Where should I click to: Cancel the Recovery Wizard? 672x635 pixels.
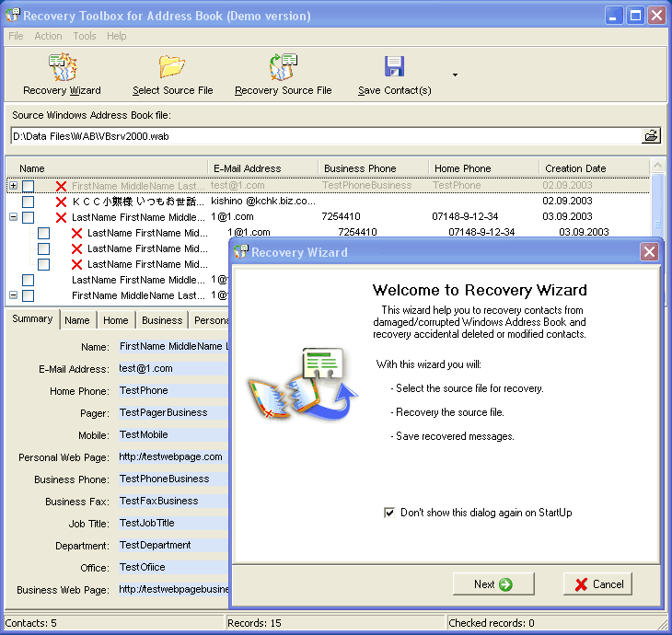click(x=597, y=583)
